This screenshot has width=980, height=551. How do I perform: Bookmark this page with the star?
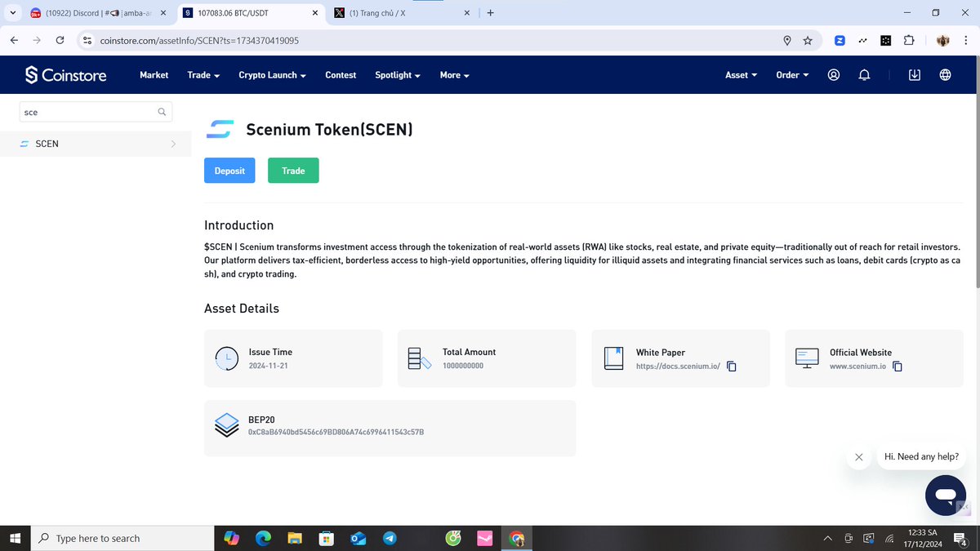[x=808, y=40]
